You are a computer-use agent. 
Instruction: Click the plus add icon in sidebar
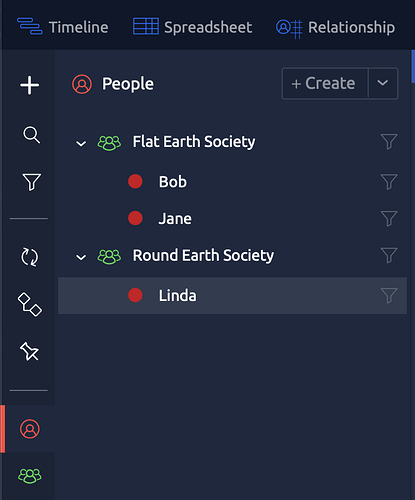tap(30, 85)
